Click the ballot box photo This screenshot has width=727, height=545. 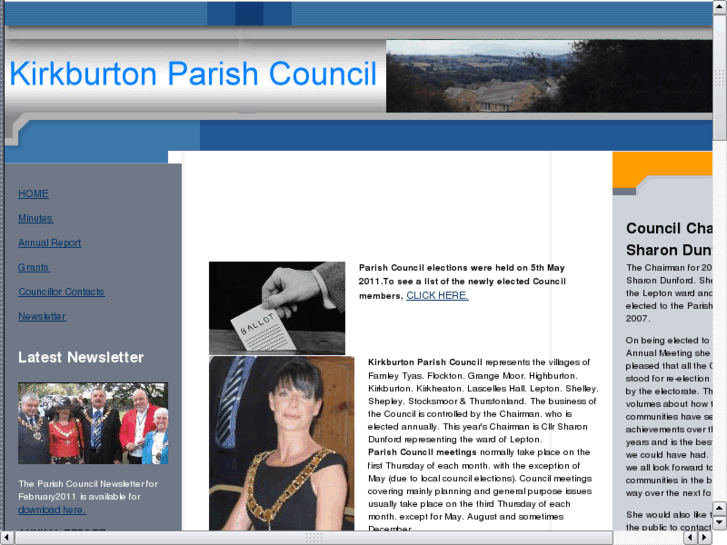point(277,308)
